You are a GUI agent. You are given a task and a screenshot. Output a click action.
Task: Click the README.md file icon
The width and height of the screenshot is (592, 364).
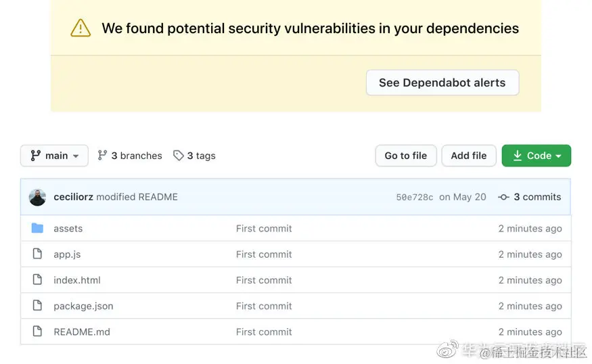37,332
